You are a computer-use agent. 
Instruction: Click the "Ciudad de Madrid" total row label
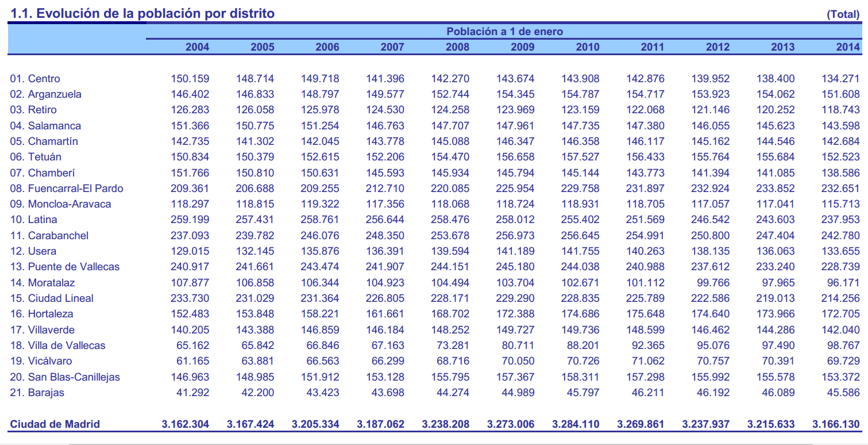[55, 424]
